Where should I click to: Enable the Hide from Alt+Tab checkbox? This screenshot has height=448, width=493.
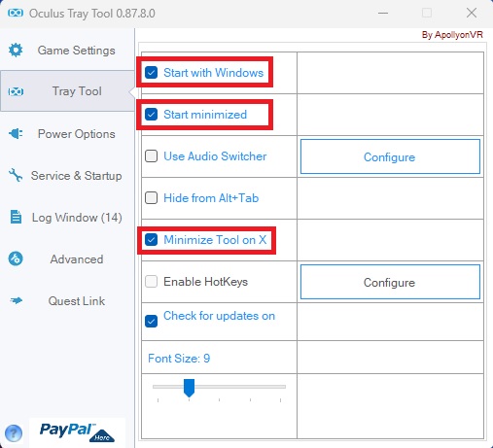151,198
